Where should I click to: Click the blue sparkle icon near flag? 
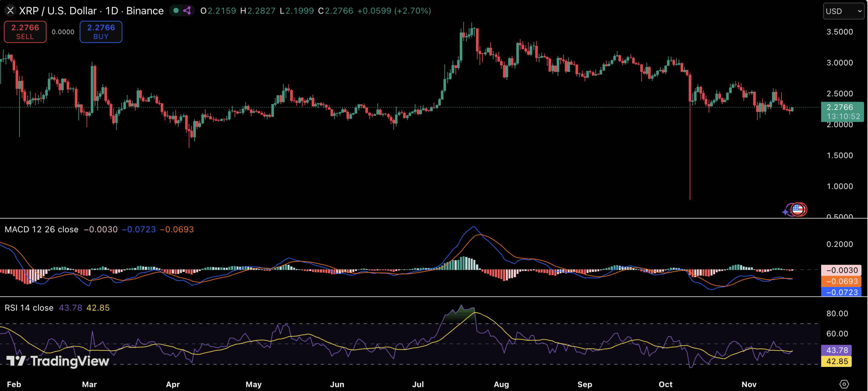[786, 212]
